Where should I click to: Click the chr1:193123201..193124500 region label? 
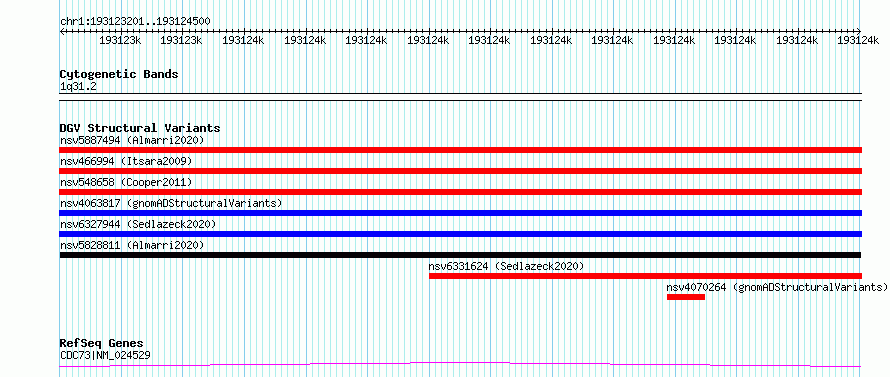pos(135,22)
